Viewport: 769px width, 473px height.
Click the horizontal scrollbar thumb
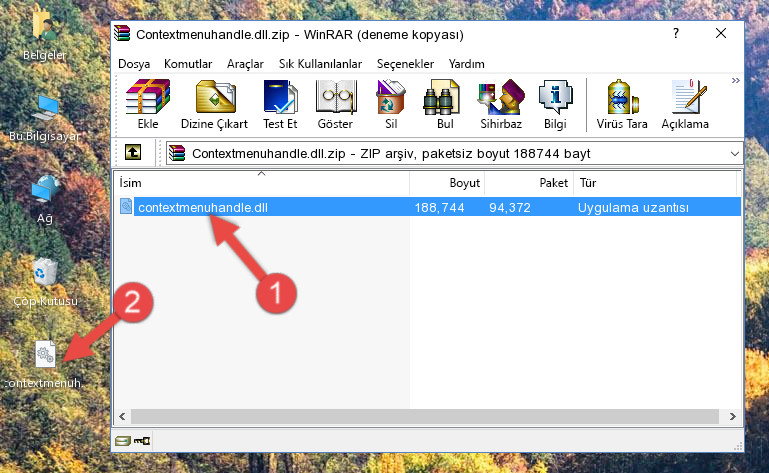tap(425, 417)
